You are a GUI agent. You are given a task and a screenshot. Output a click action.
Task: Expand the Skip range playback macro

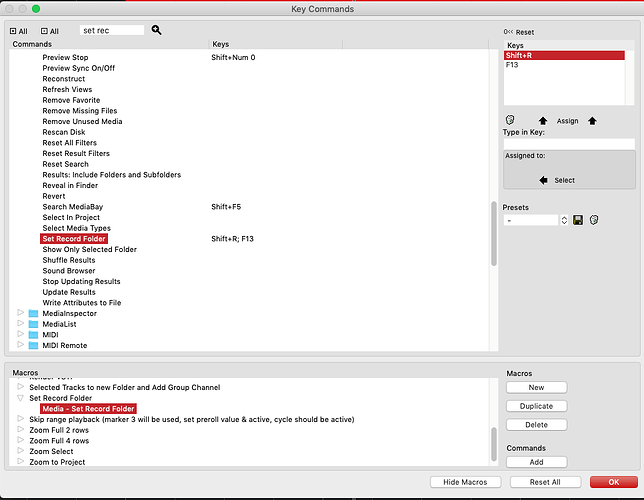(x=21, y=419)
